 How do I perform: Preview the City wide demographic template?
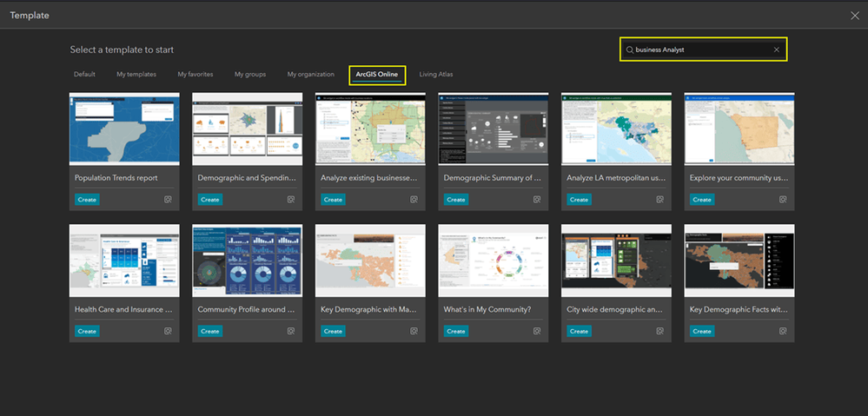point(659,332)
